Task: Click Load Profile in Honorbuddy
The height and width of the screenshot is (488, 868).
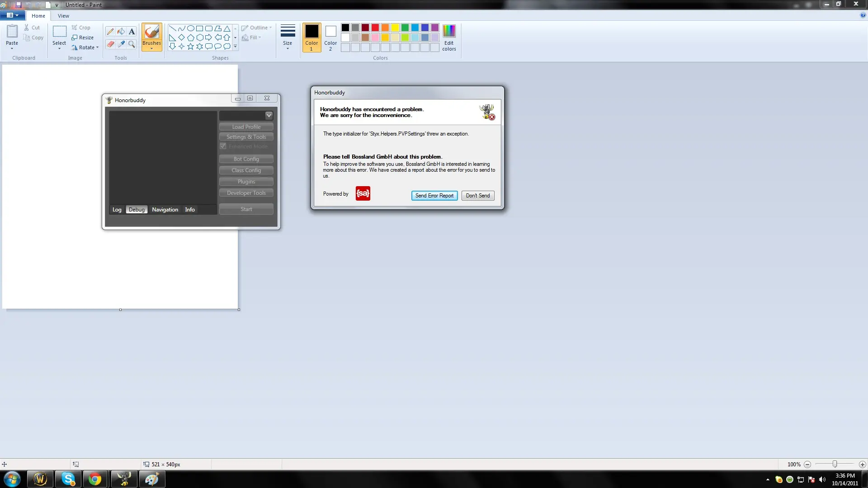Action: [246, 127]
